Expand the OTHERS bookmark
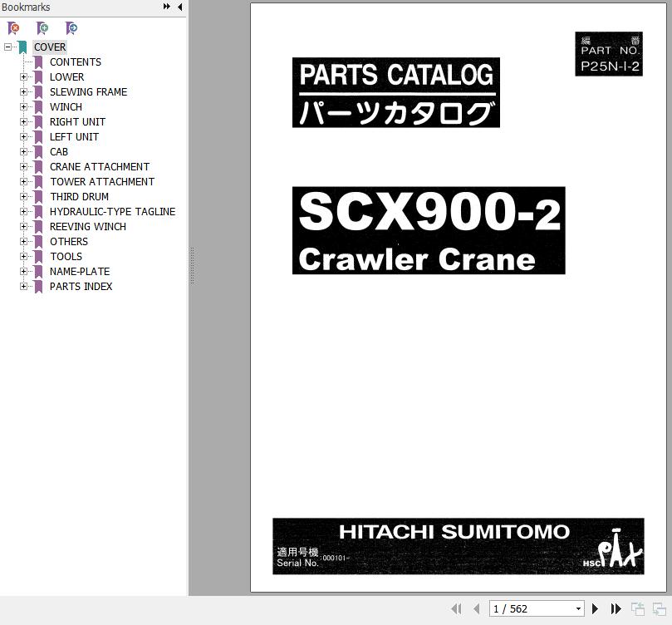Viewport: 672px width, 625px height. tap(23, 241)
